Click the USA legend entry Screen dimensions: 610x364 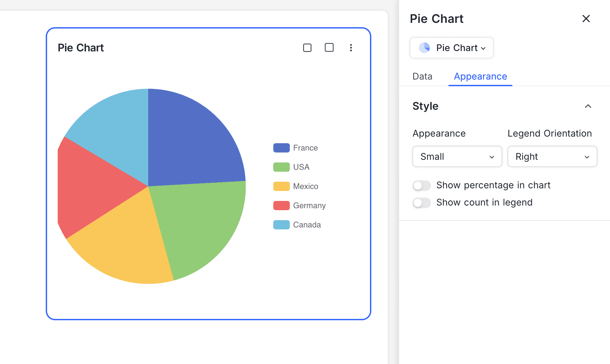(301, 167)
